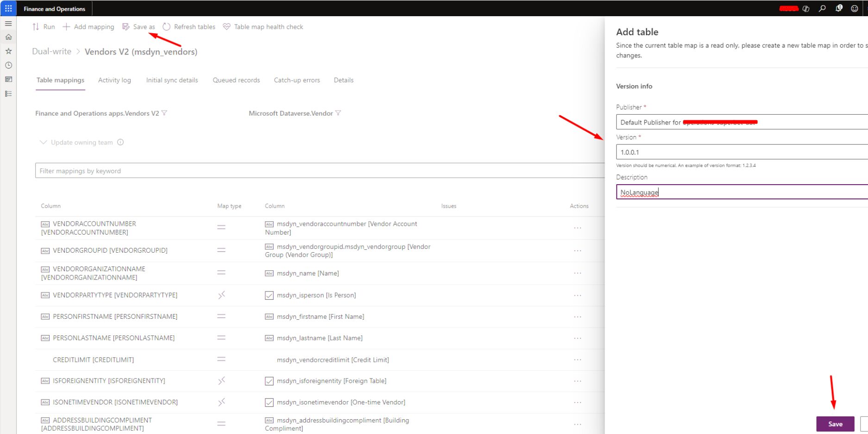Viewport: 868px width, 434px height.
Task: Select msdyn_firstname [First Name] column
Action: 320,316
